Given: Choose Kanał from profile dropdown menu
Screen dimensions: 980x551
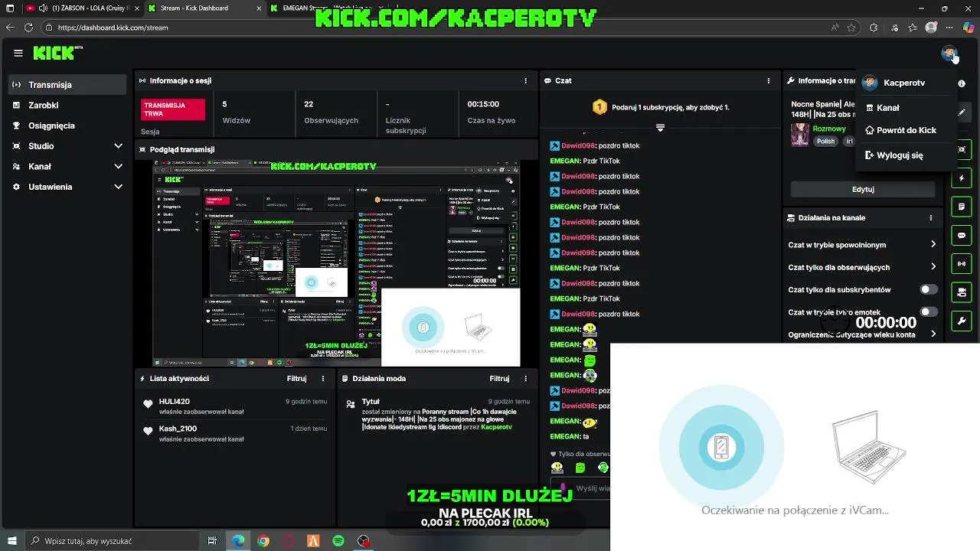Looking at the screenshot, I should (x=906, y=108).
